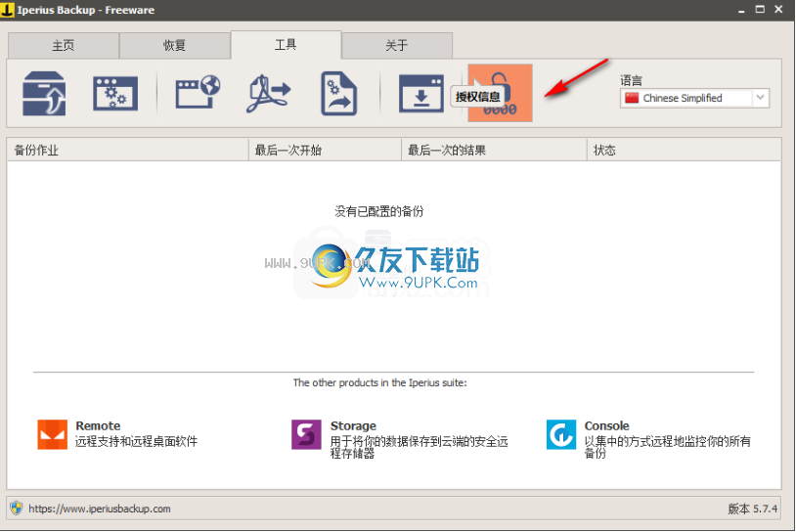Open the web console window icon with globe

coord(198,92)
